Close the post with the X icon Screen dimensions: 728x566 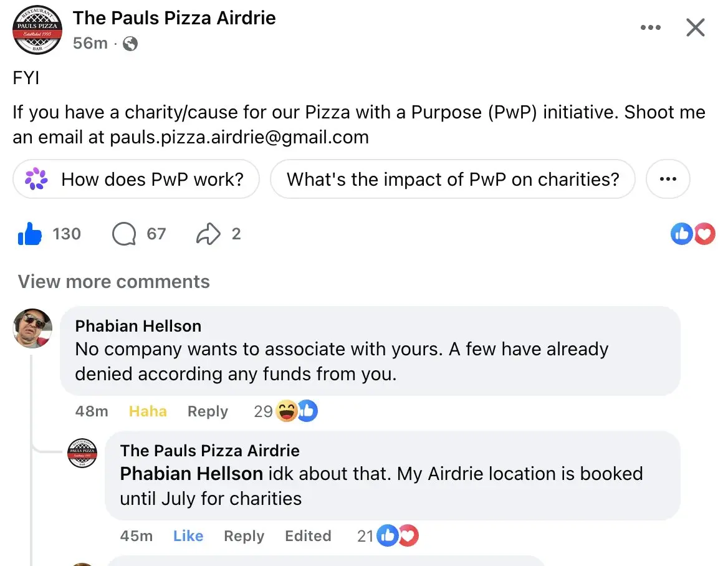click(x=695, y=28)
